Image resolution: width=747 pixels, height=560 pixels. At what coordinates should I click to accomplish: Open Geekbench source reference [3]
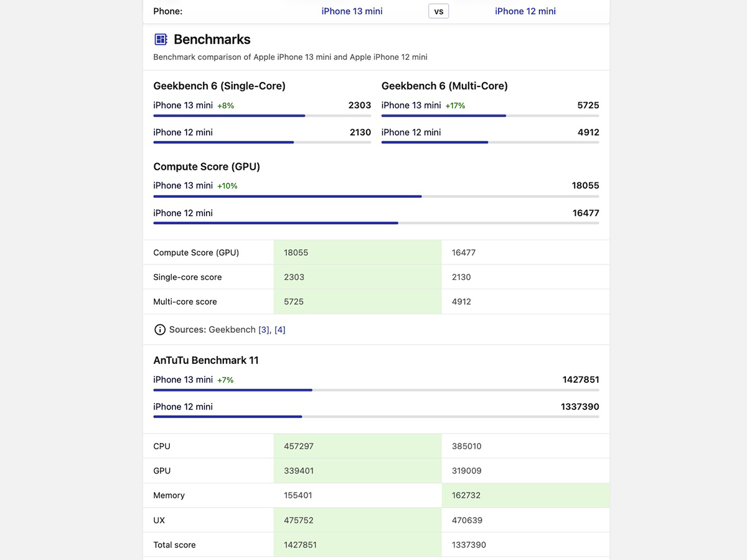pyautogui.click(x=264, y=330)
